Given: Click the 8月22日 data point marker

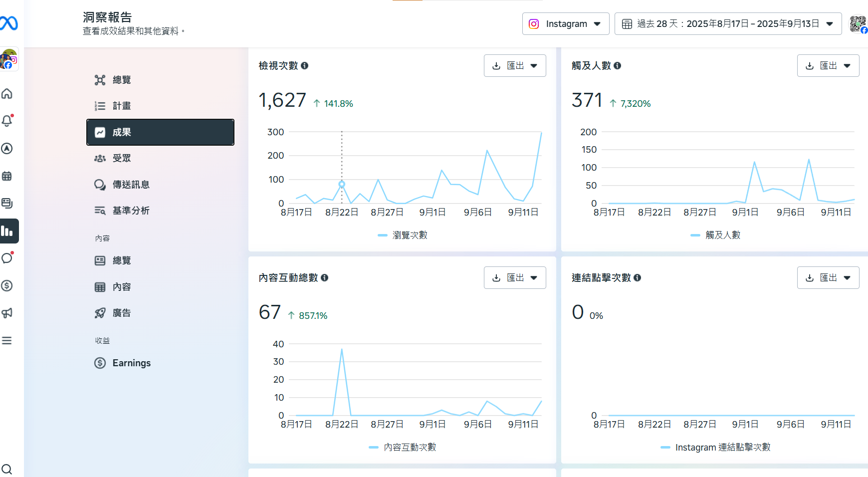Looking at the screenshot, I should (342, 184).
